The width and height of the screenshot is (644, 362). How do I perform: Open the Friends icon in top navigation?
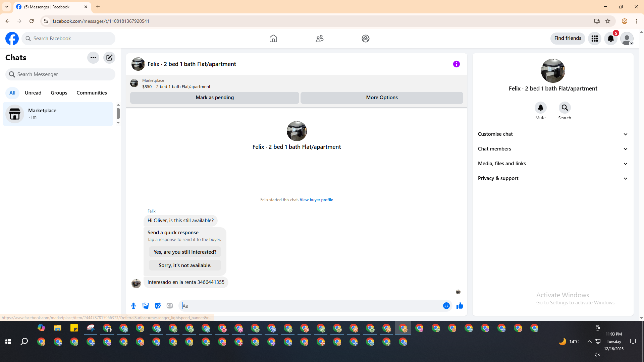coord(320,39)
